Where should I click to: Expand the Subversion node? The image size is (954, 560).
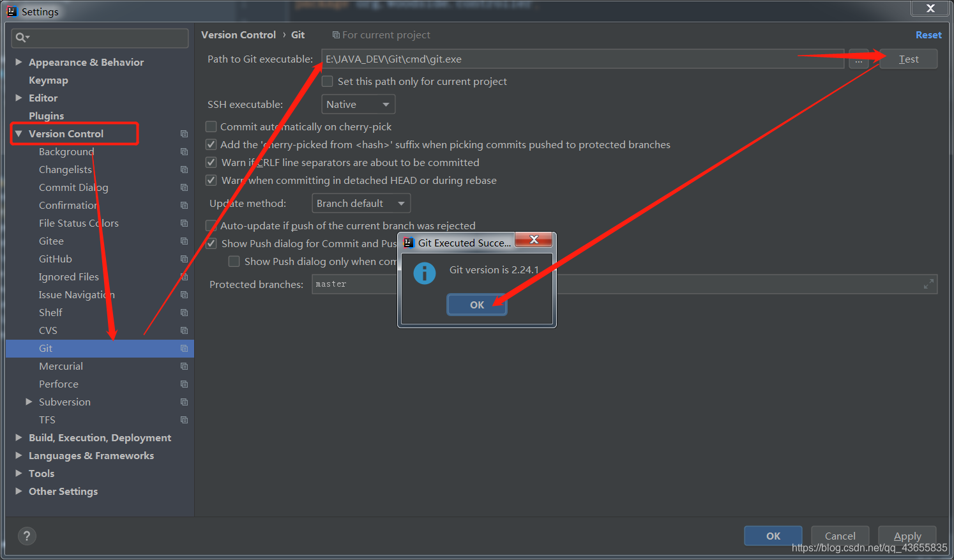pyautogui.click(x=29, y=402)
